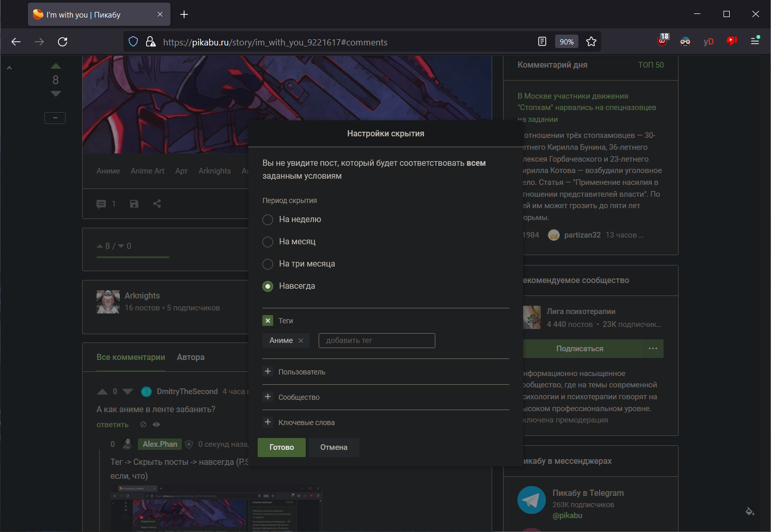Uncheck the Теги condition checkbox

268,321
